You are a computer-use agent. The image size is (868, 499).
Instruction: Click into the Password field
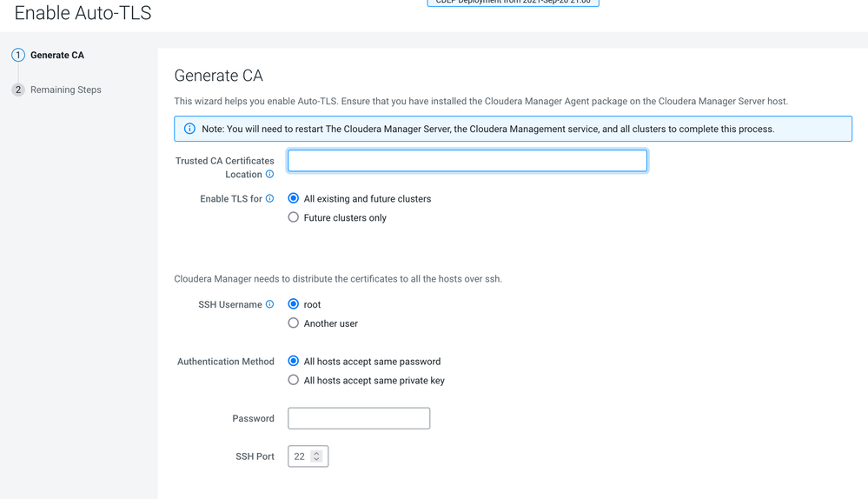tap(359, 418)
